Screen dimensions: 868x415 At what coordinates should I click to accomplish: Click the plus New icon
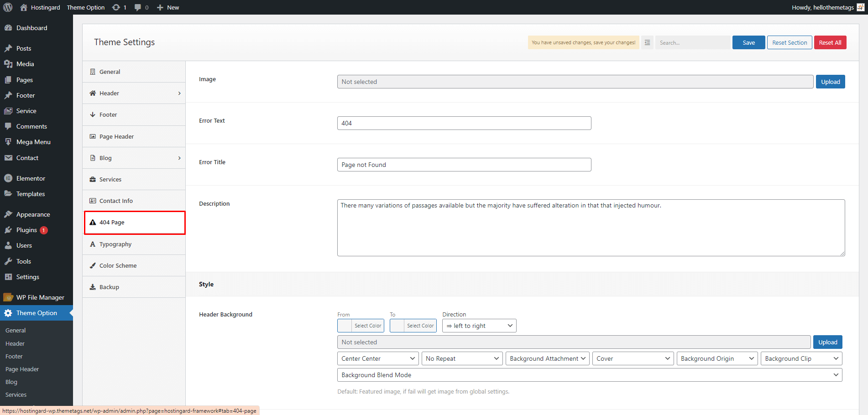click(x=160, y=7)
